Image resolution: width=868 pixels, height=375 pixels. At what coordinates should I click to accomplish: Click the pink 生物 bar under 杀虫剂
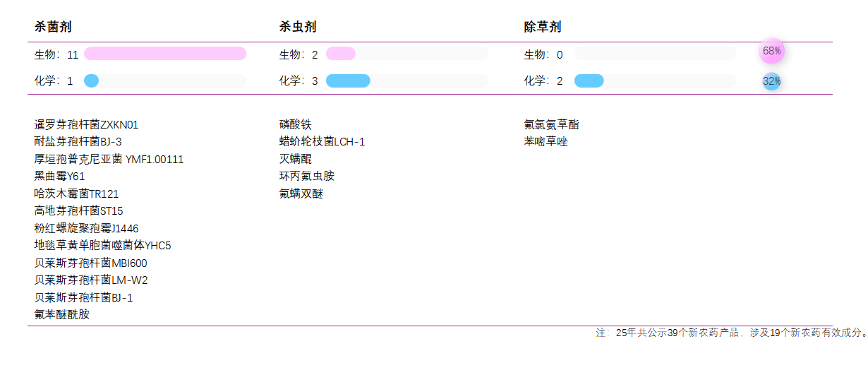(x=341, y=54)
